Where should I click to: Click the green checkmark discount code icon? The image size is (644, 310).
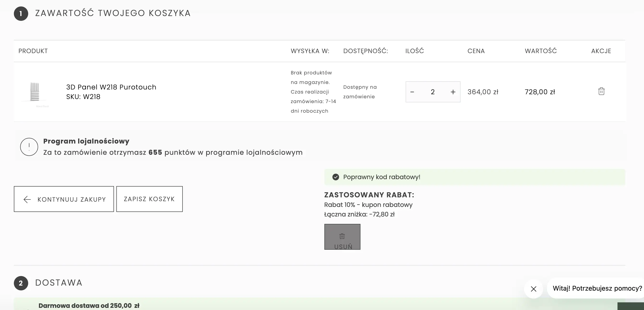336,177
